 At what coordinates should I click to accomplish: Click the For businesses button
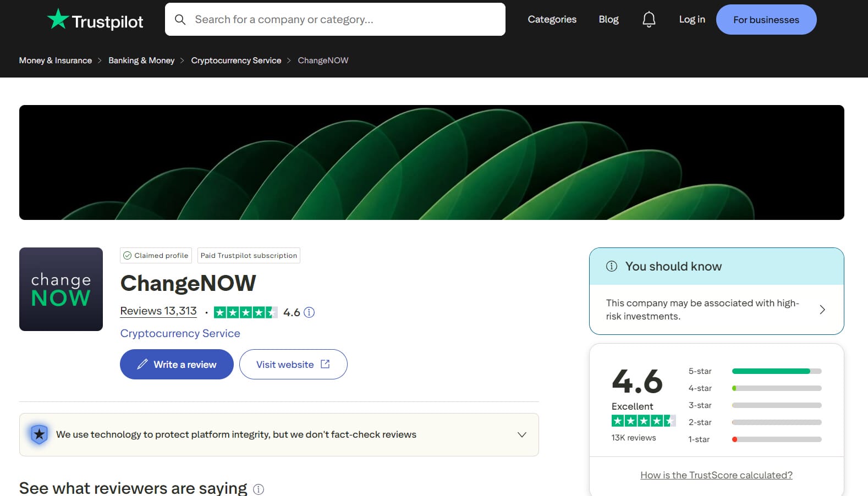point(766,20)
